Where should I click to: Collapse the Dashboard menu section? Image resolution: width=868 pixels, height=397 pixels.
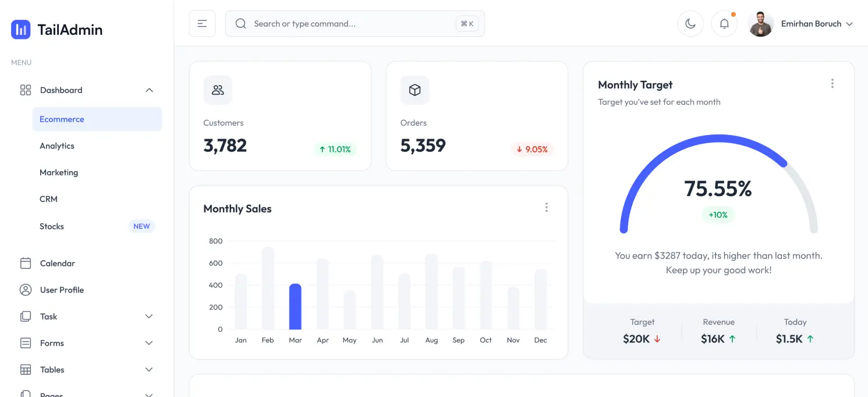pos(149,90)
